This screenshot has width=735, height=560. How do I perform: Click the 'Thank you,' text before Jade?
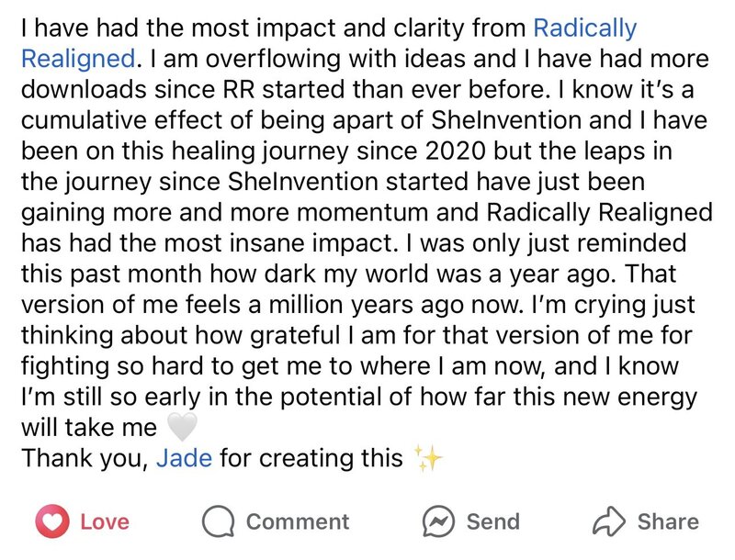(x=85, y=458)
